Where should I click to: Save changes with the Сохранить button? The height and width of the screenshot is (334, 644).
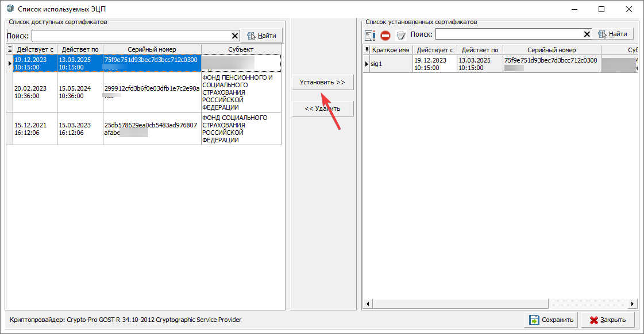[551, 320]
